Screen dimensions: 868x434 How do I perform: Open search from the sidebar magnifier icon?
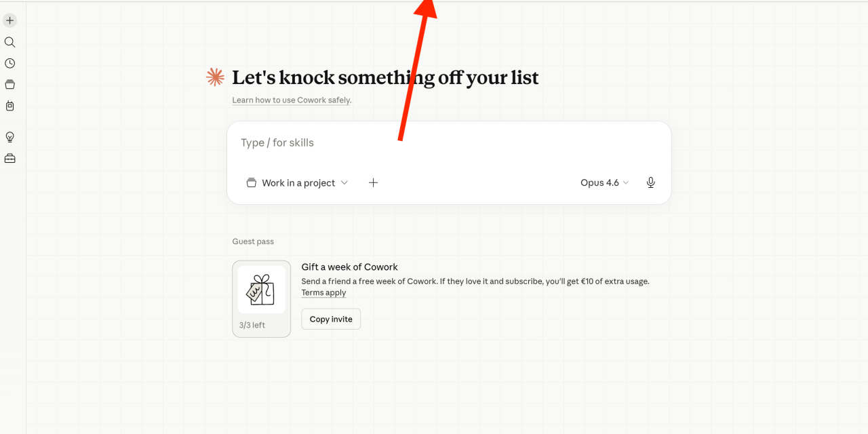point(9,42)
